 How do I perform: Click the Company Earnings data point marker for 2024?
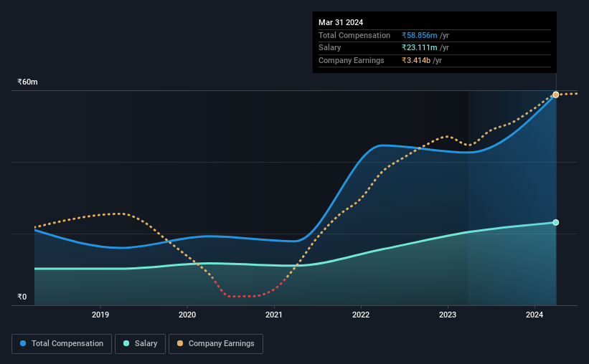pos(555,95)
